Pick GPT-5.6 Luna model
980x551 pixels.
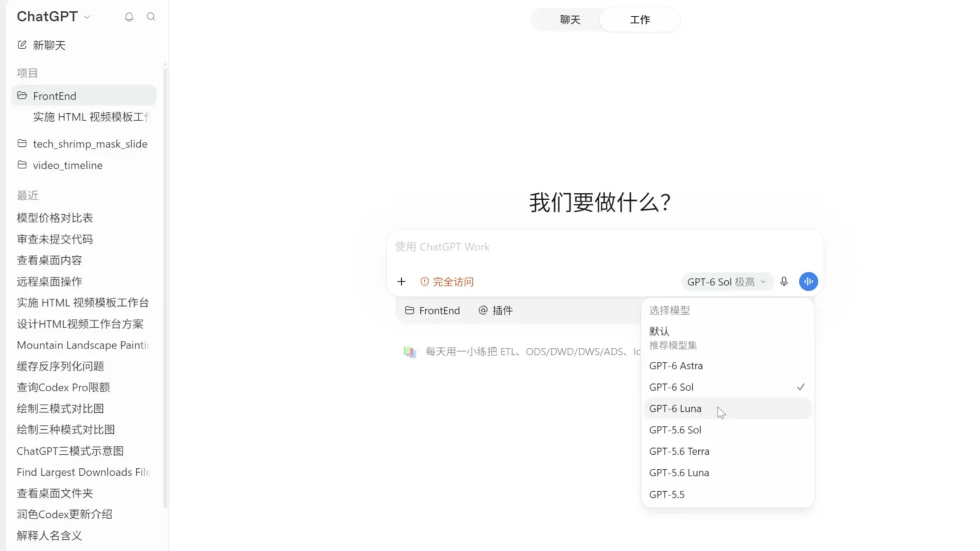point(728,473)
